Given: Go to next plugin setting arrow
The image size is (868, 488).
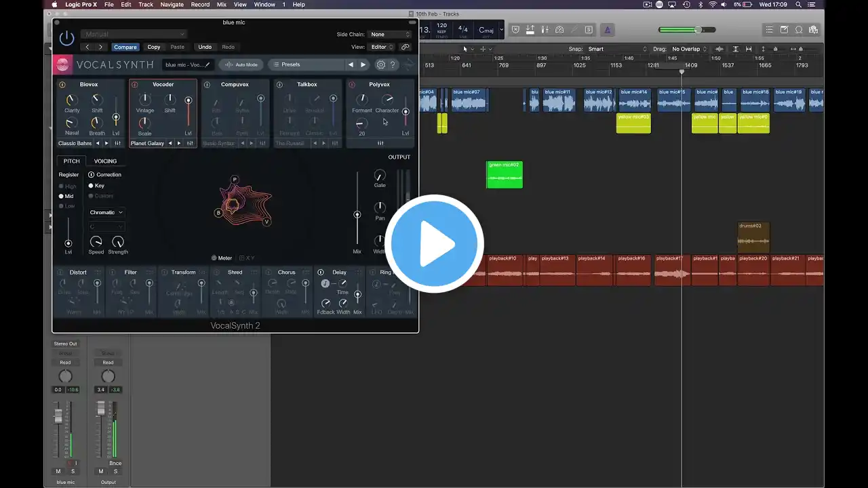Looking at the screenshot, I should pos(100,47).
